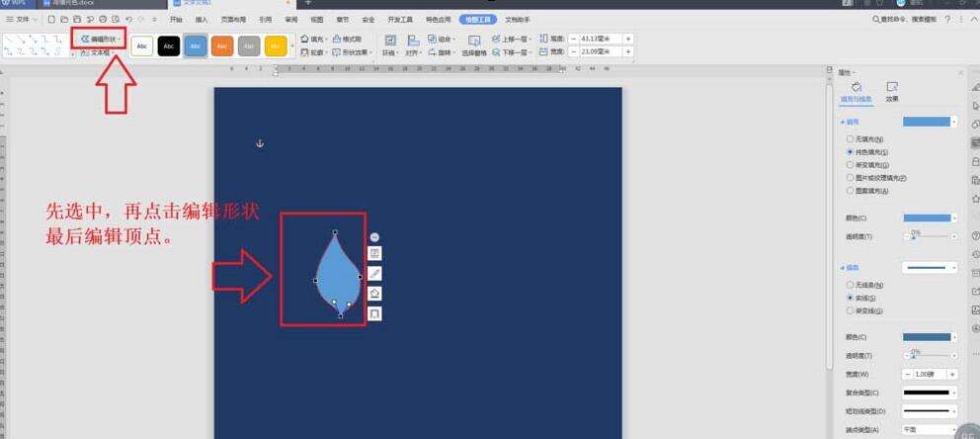This screenshot has height=439, width=980.
Task: Open the 轮廓 outline dropdown in ribbon
Action: (x=314, y=53)
